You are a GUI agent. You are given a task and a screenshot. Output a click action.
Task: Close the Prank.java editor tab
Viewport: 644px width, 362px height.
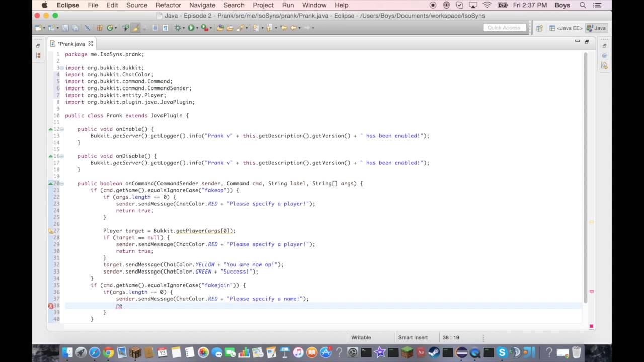point(91,44)
